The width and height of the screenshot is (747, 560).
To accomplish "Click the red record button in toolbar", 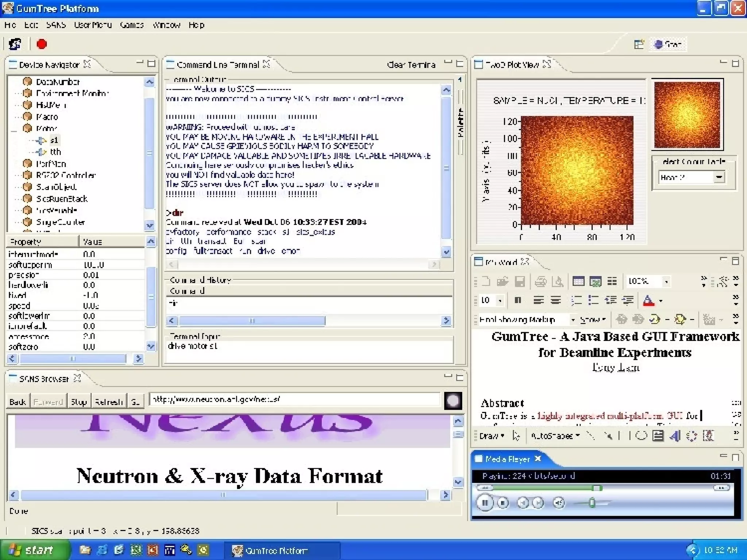I will [42, 44].
